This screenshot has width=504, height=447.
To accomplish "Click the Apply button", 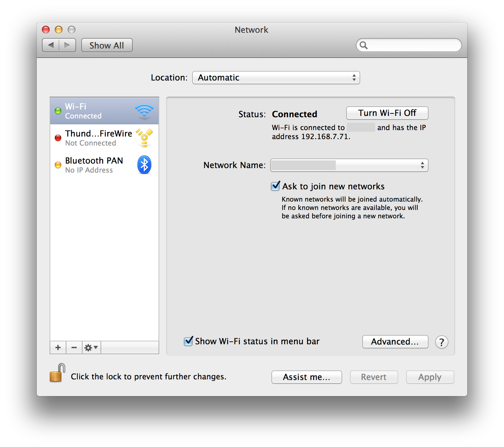I will pos(430,377).
